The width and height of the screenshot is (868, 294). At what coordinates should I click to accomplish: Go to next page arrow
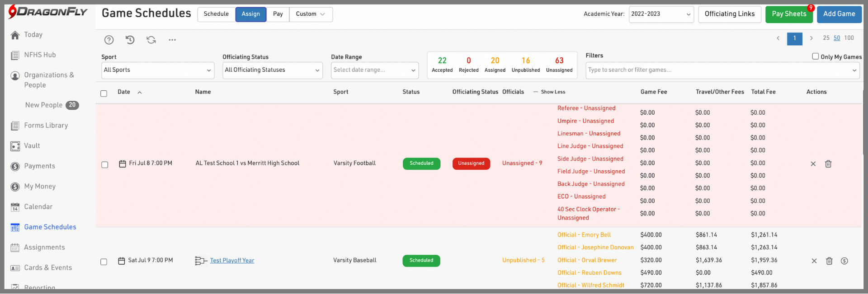click(811, 38)
